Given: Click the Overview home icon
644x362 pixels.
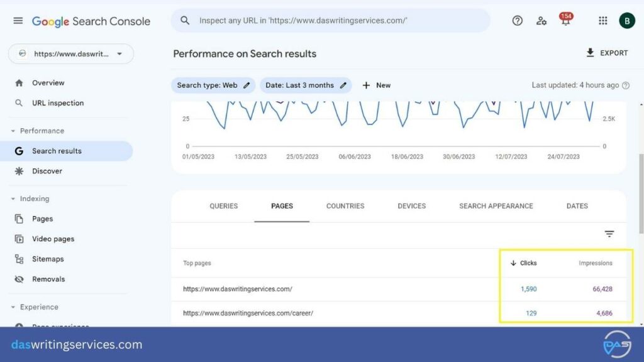Looking at the screenshot, I should [x=19, y=83].
